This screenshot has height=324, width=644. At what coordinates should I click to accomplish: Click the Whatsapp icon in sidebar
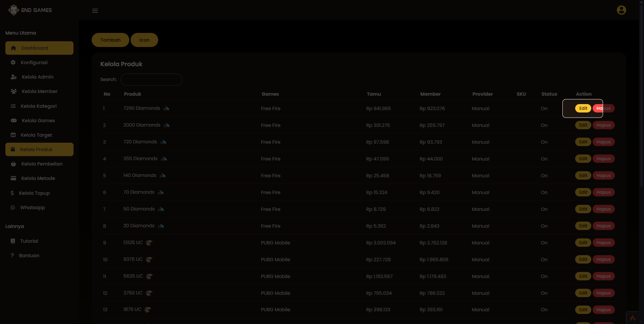pyautogui.click(x=13, y=207)
